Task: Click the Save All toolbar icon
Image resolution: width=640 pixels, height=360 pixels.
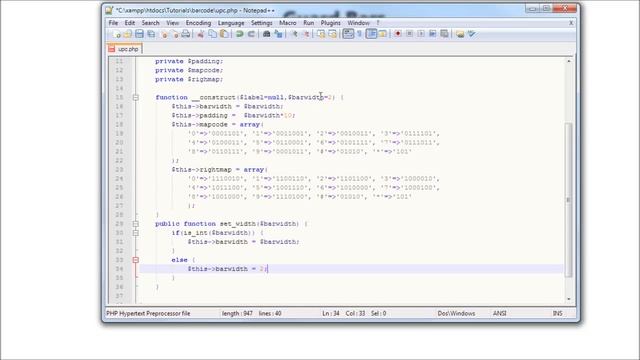Action: click(151, 34)
